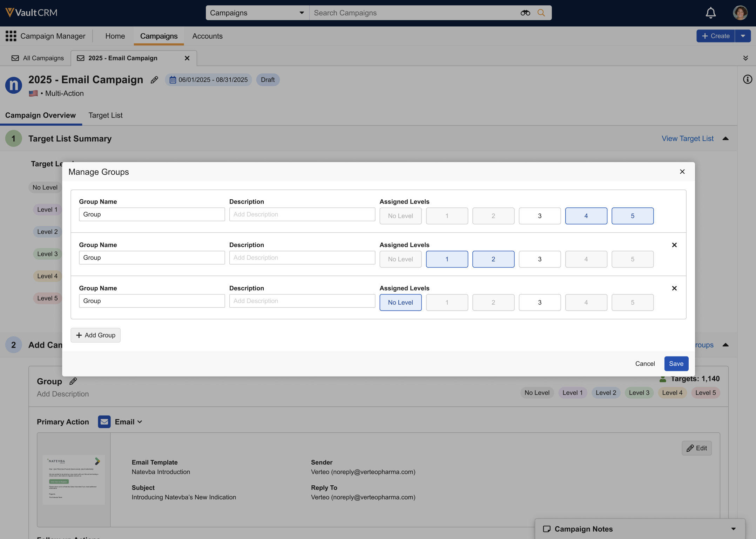Remove the second group row
This screenshot has height=539, width=756.
coord(674,245)
